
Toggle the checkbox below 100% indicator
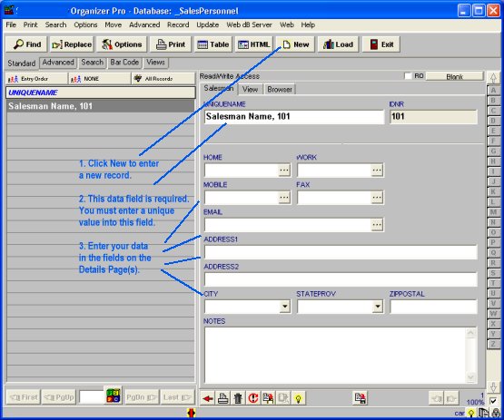click(x=493, y=400)
